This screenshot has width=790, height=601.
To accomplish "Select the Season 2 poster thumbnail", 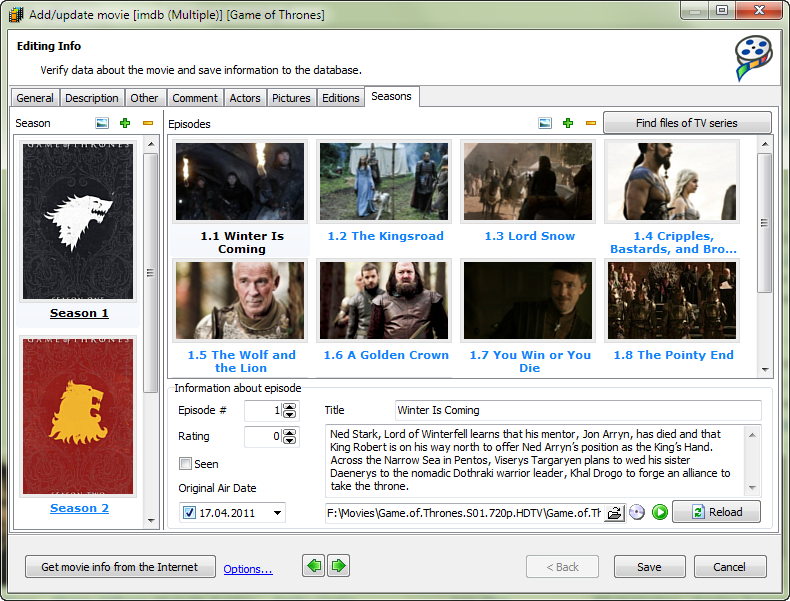I will pyautogui.click(x=78, y=416).
